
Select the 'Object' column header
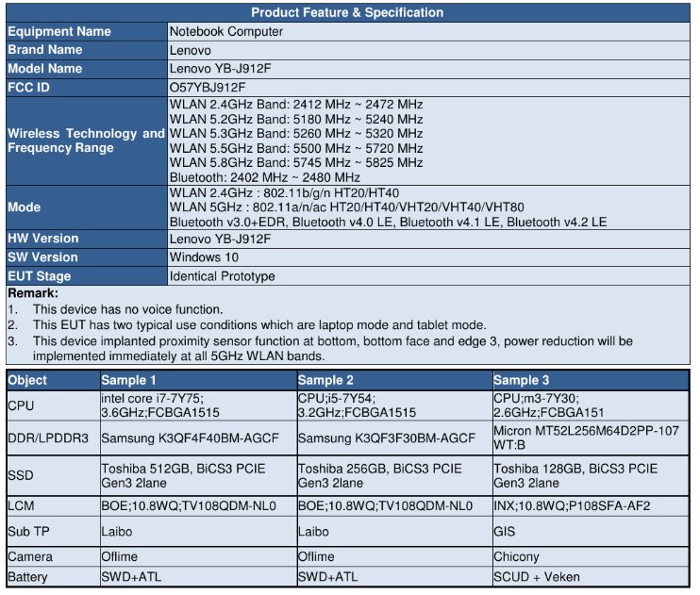[54, 380]
